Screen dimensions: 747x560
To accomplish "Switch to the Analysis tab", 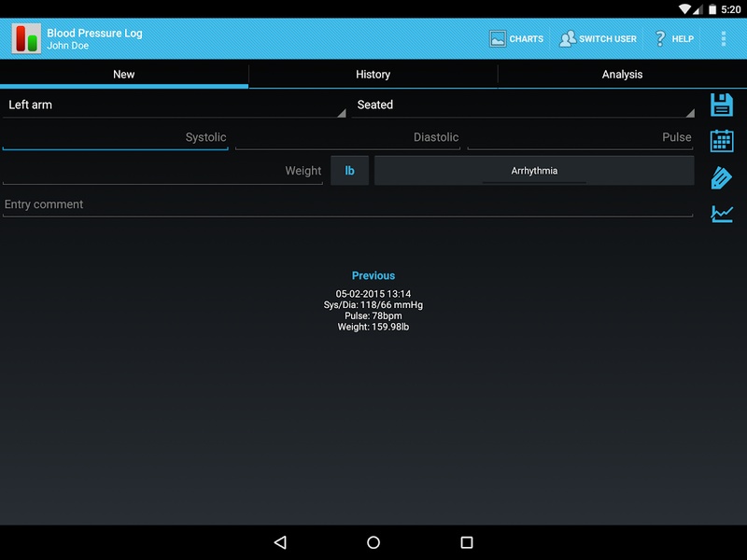I will pyautogui.click(x=622, y=75).
